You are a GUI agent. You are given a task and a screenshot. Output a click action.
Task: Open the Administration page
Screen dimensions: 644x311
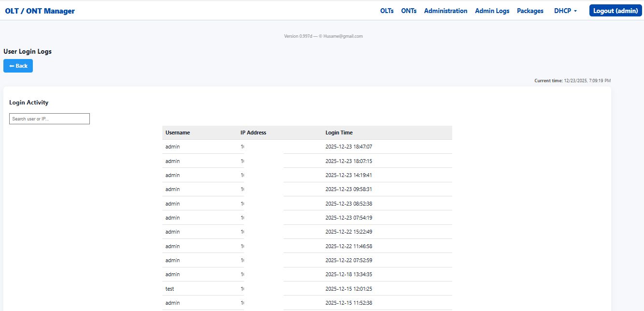tap(445, 11)
